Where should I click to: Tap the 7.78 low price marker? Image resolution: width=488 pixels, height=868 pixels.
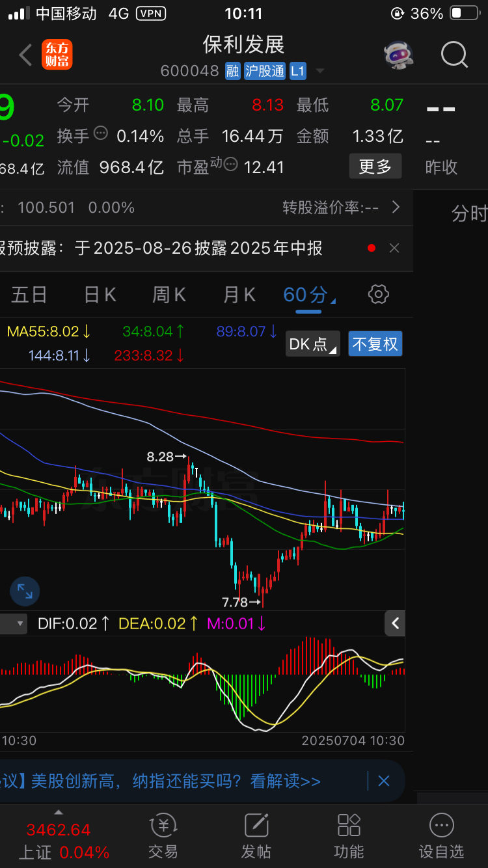click(x=241, y=602)
